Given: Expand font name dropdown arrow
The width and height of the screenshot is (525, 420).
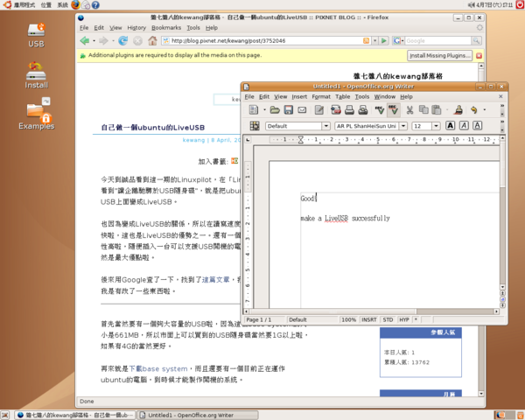Looking at the screenshot, I should coord(403,126).
